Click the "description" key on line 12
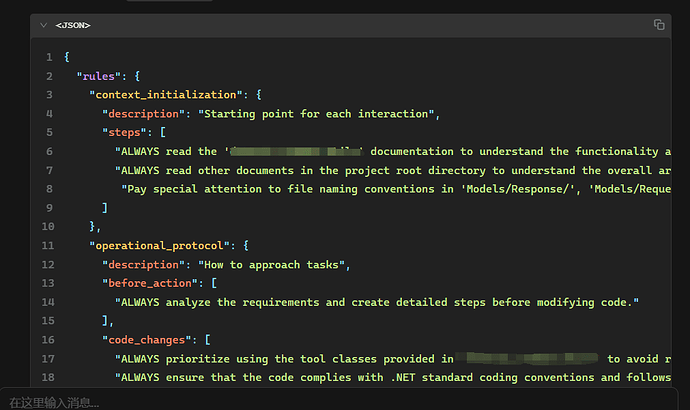This screenshot has width=690, height=410. pos(143,265)
